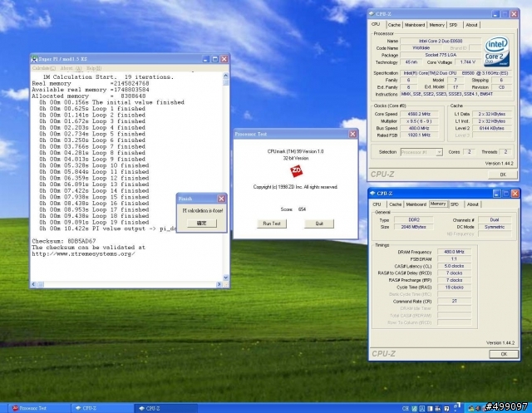Viewport: 532px width, 413px height.
Task: Click 'The initial value finished' line
Action: click(x=111, y=102)
